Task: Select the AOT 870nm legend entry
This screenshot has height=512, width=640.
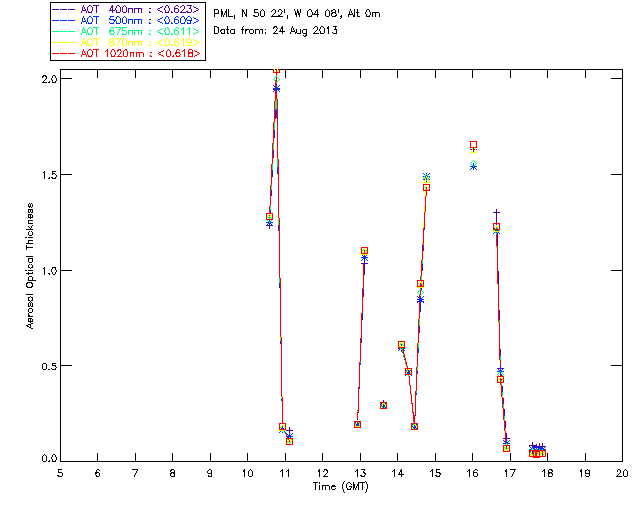Action: 126,42
